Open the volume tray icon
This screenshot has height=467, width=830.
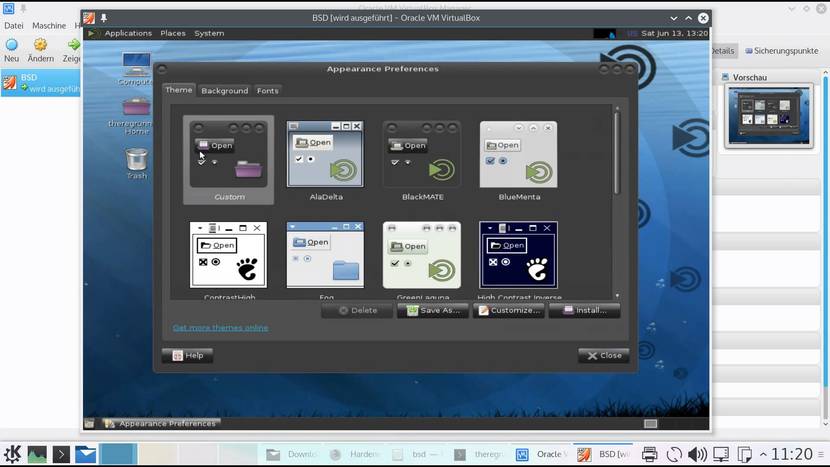tap(697, 454)
